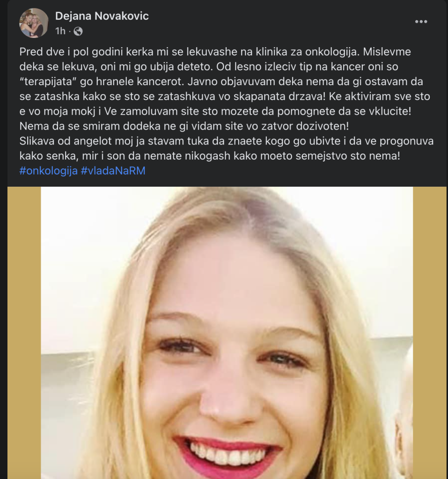The image size is (448, 479).
Task: Open the #vladaNaRM hashtag
Action: tap(113, 171)
